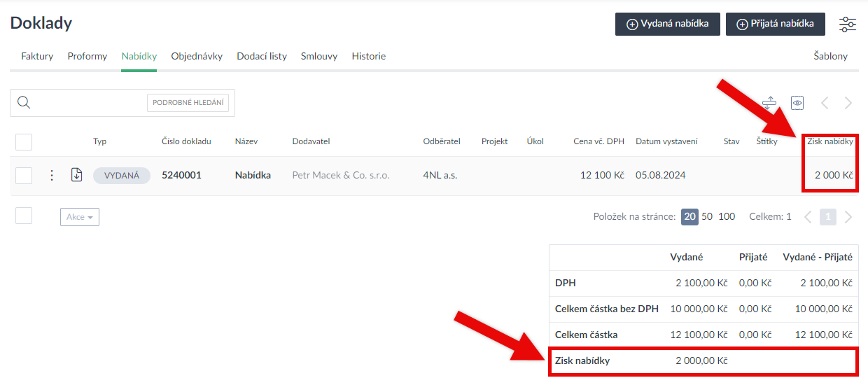Image resolution: width=868 pixels, height=385 pixels.
Task: Set items per page to 100
Action: (x=727, y=217)
